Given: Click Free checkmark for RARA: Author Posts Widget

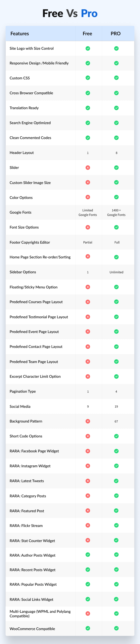Looking at the screenshot, I should tap(88, 554).
